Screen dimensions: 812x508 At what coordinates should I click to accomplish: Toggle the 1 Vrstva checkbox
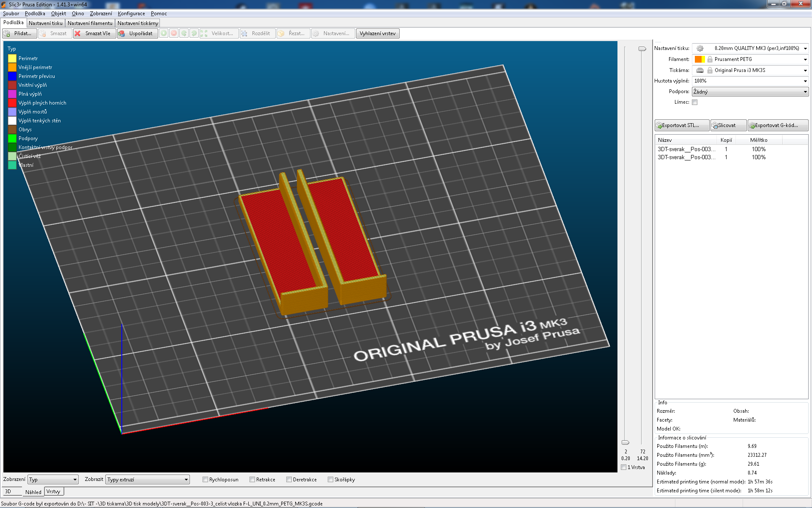click(x=623, y=467)
